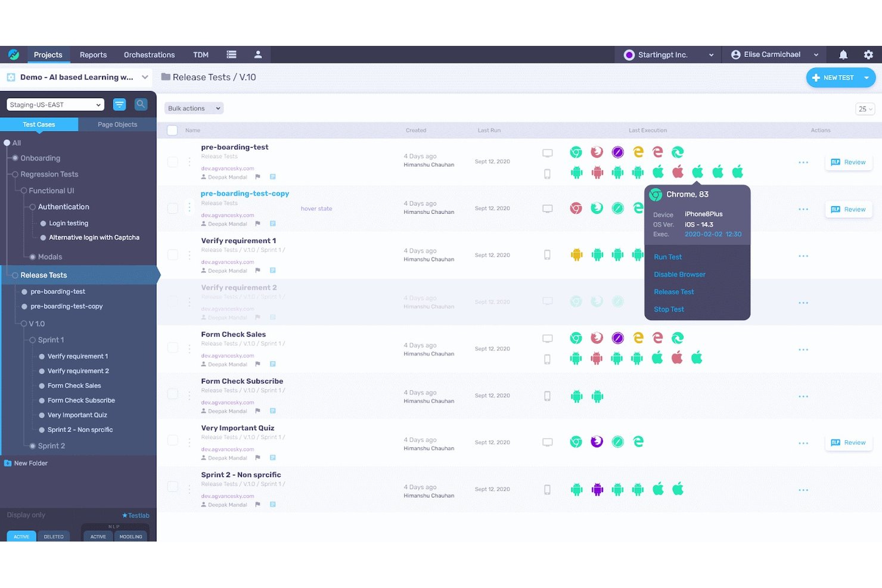Click the Review button for pre-boarding-test
The height and width of the screenshot is (588, 882).
pos(848,162)
